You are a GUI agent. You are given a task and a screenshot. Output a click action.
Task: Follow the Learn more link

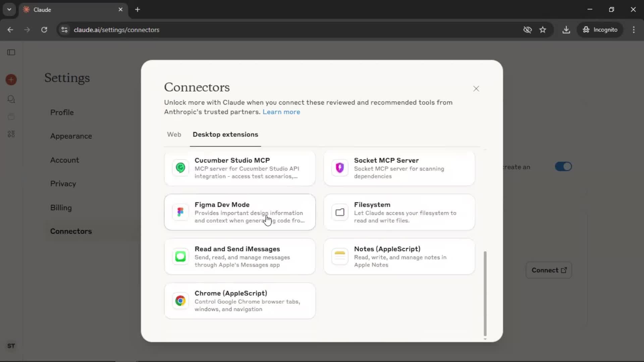281,112
